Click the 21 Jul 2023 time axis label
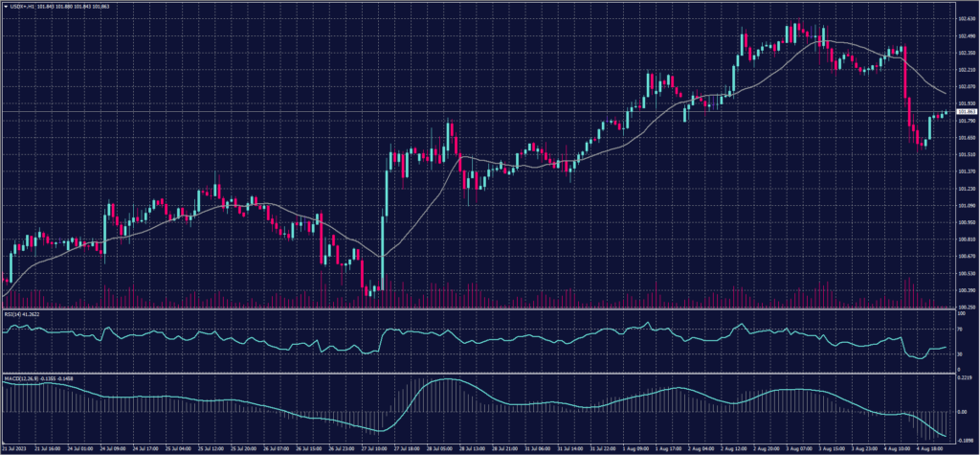 [x=16, y=447]
